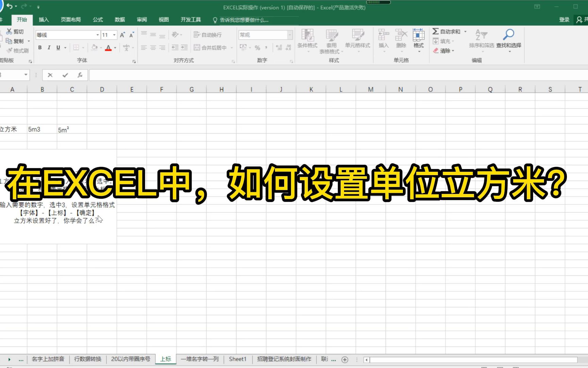Click the red font color A swatch
The width and height of the screenshot is (588, 368).
pos(108,48)
